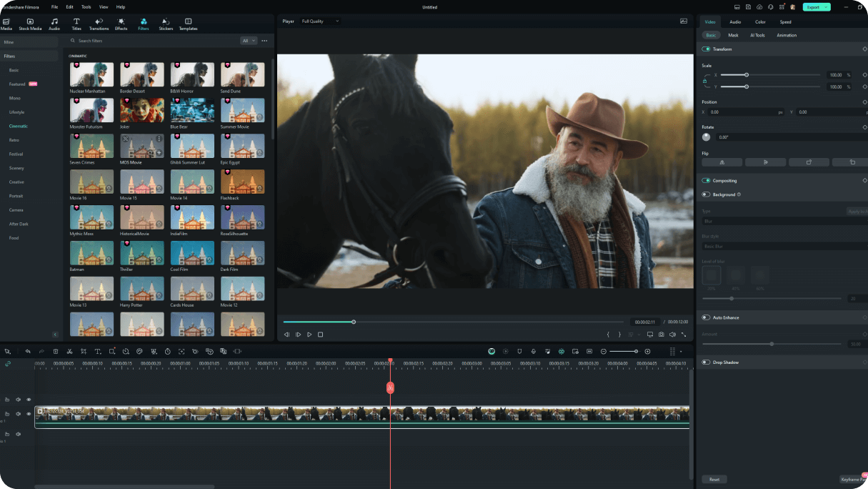Switch to the Color properties tab
The image size is (868, 489).
(760, 21)
